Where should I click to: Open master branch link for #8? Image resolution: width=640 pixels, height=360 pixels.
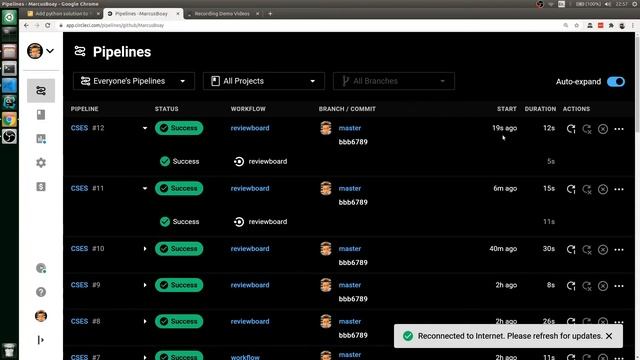(x=350, y=321)
